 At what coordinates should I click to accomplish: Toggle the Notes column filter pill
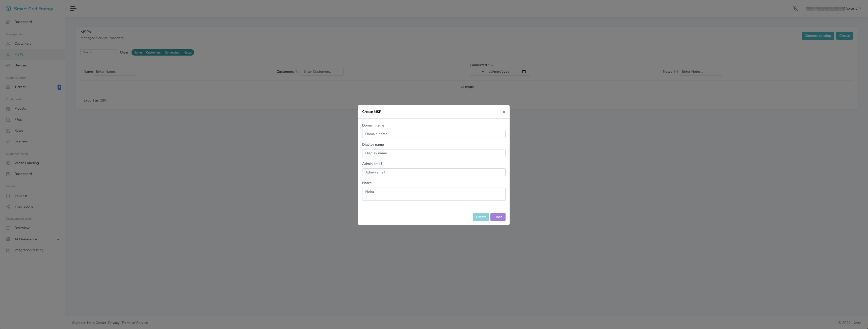coord(187,53)
